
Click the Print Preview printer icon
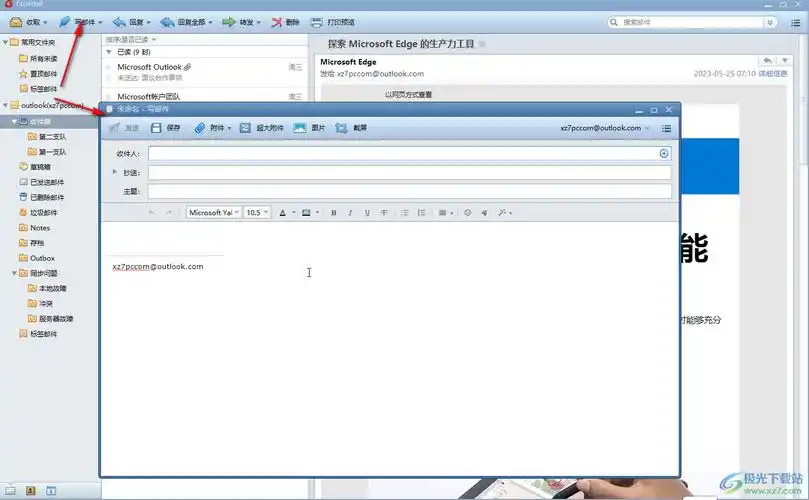point(316,22)
